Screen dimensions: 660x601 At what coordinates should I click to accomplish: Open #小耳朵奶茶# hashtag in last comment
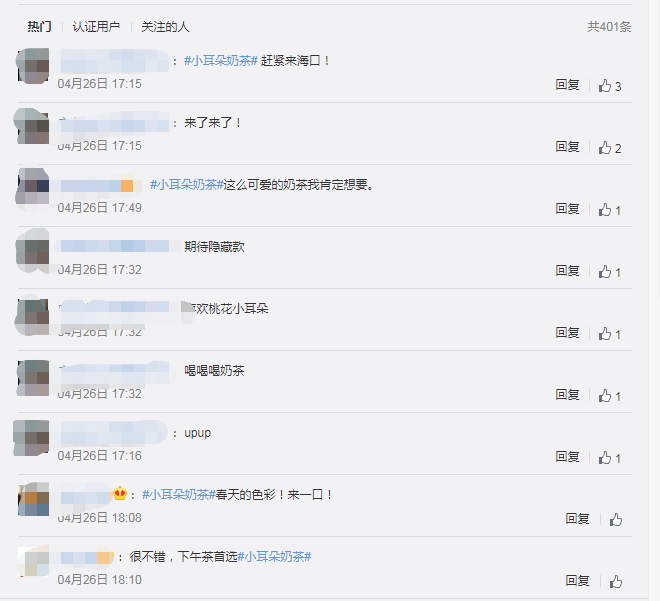pos(274,557)
